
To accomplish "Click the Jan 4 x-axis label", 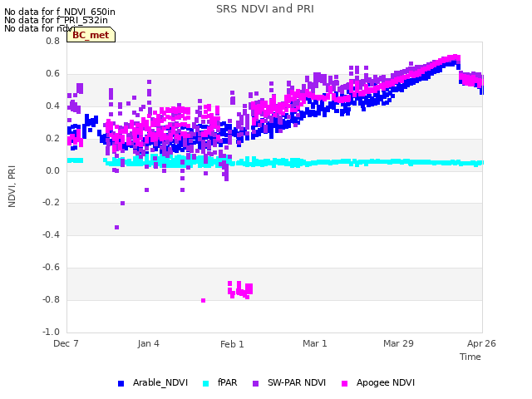I will point(148,343).
